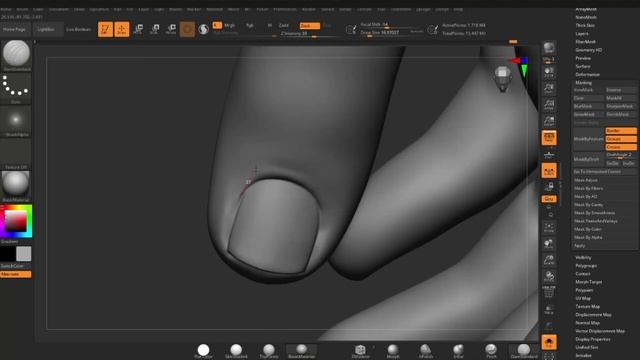Click the Actual size icon
640x360 pixels.
click(x=549, y=105)
